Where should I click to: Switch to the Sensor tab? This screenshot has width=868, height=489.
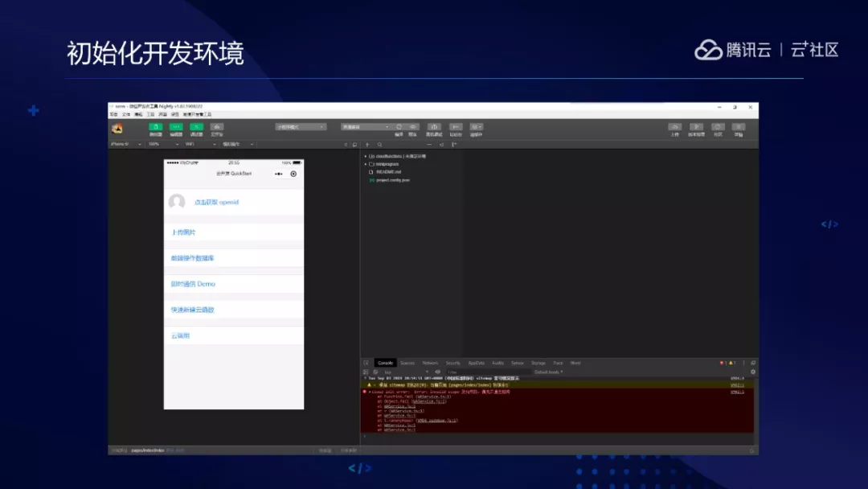(x=518, y=363)
